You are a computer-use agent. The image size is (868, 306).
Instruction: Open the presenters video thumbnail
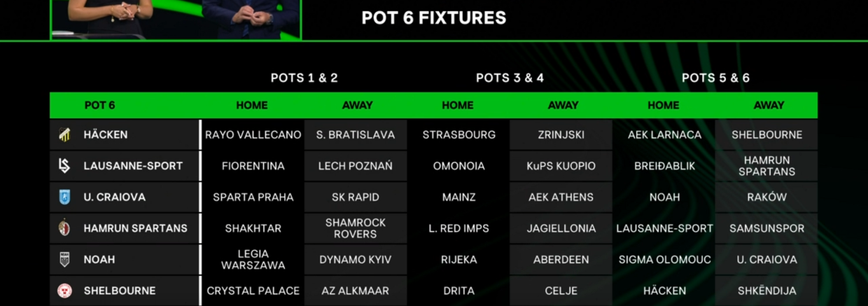(175, 19)
